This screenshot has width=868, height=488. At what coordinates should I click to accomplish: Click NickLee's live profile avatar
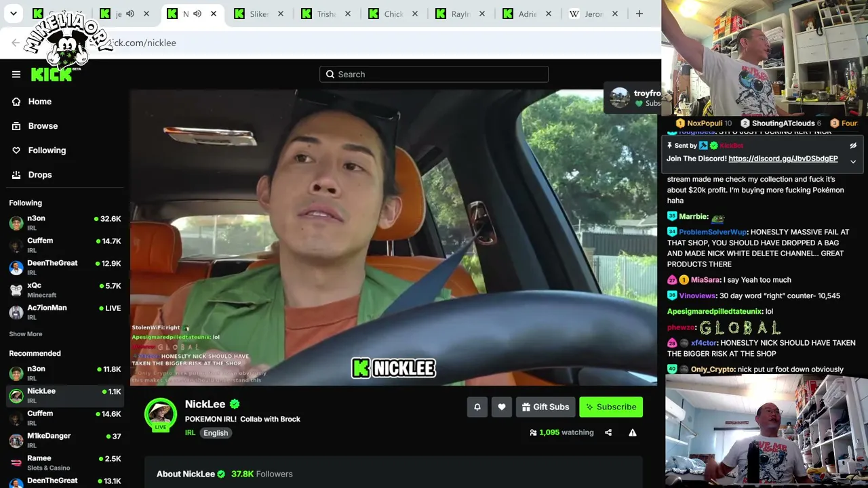161,414
